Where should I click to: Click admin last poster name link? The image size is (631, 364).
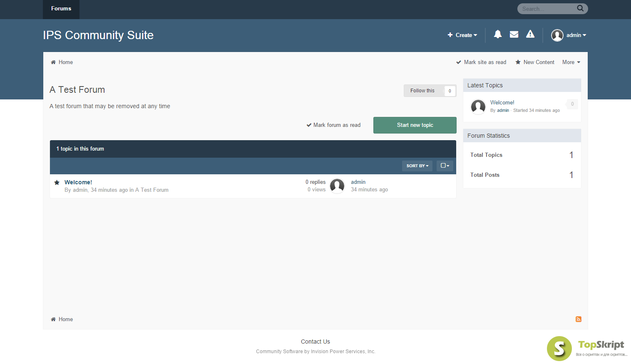[358, 182]
